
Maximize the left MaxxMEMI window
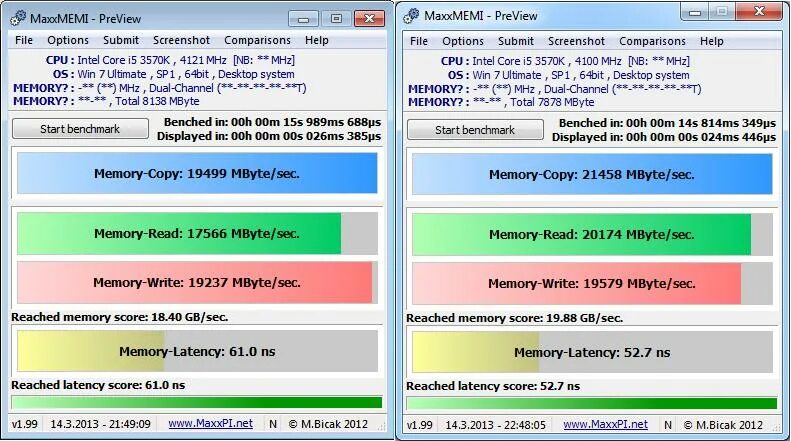336,19
